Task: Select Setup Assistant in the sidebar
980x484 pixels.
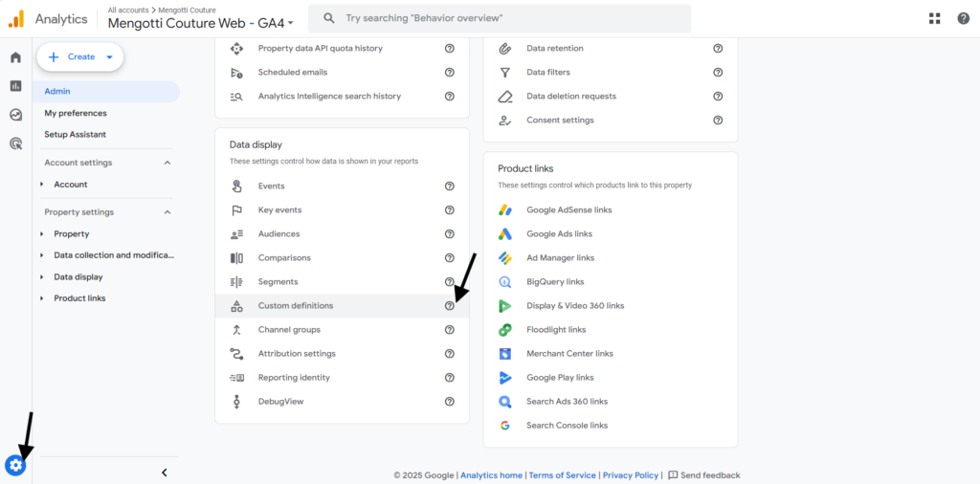Action: (75, 134)
